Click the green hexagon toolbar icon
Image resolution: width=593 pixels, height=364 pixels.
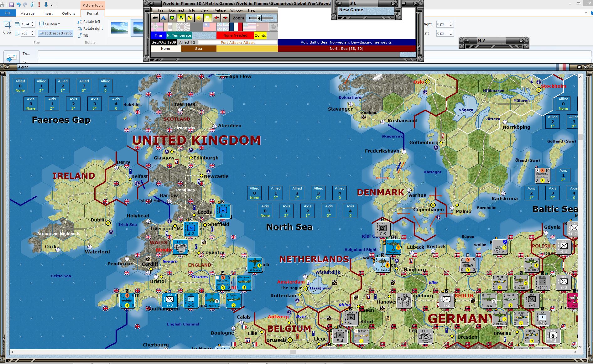point(172,18)
